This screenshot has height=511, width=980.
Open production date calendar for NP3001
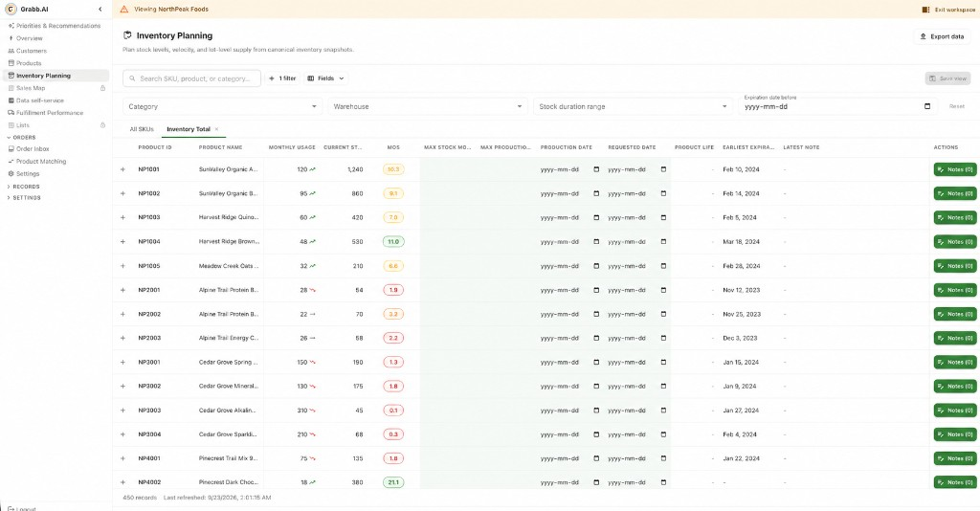coord(595,363)
